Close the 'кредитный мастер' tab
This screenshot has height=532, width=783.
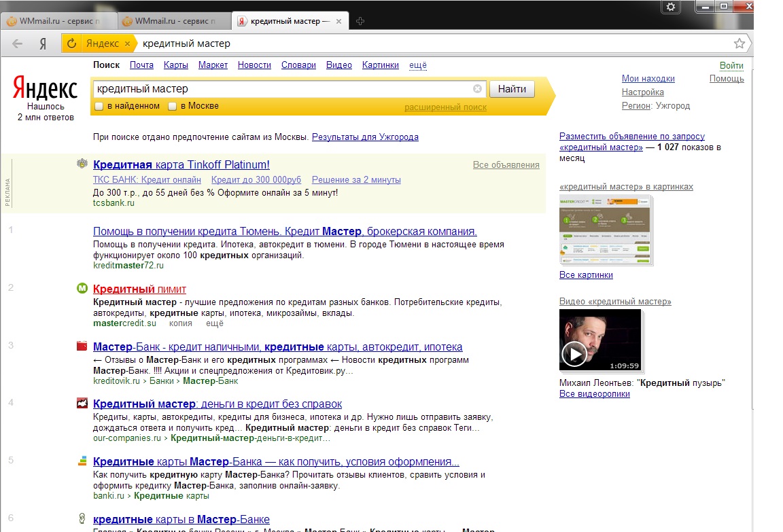(x=338, y=21)
